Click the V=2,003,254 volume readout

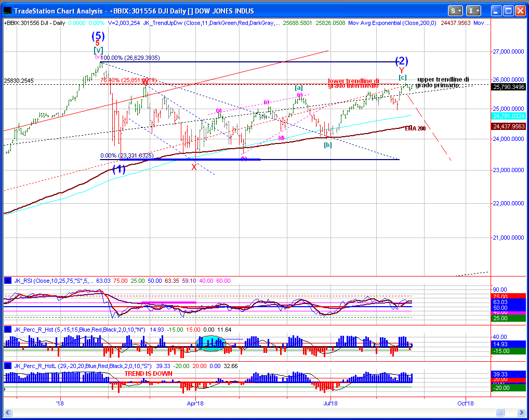(124, 23)
